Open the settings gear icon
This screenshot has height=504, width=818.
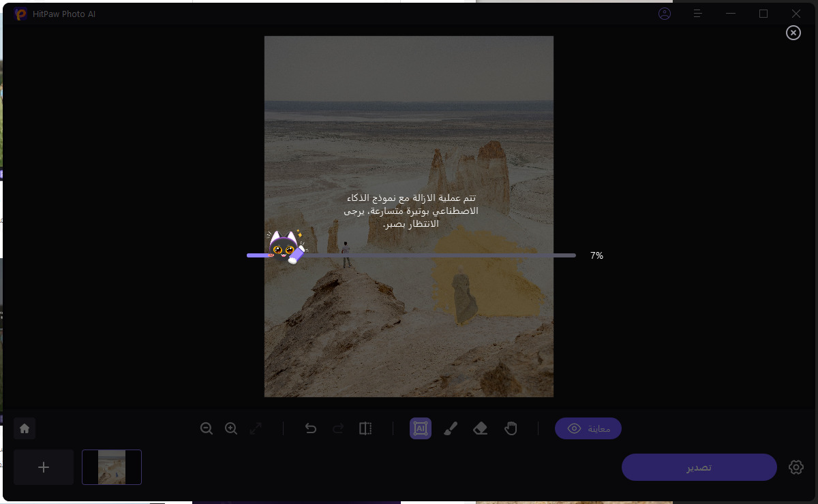796,467
